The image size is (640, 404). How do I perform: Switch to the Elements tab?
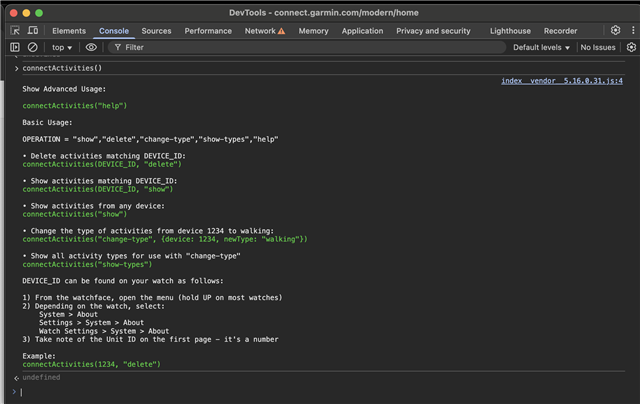[69, 31]
